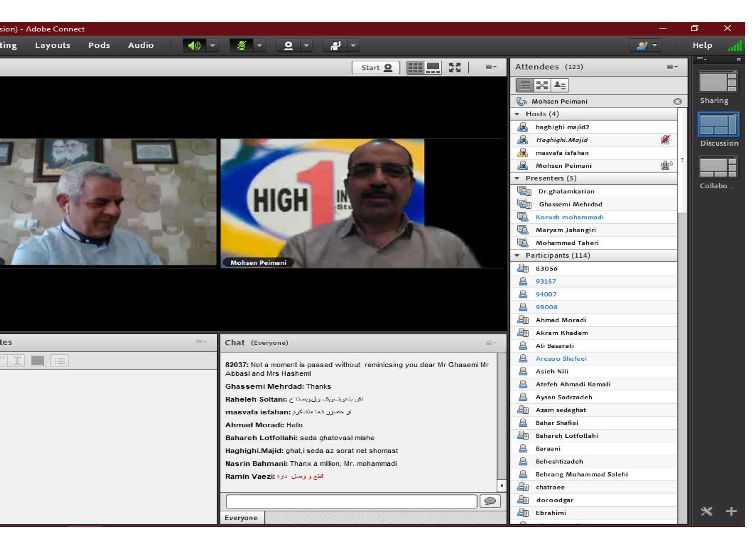
Task: Collapse the Participants (114) group
Action: tap(517, 256)
